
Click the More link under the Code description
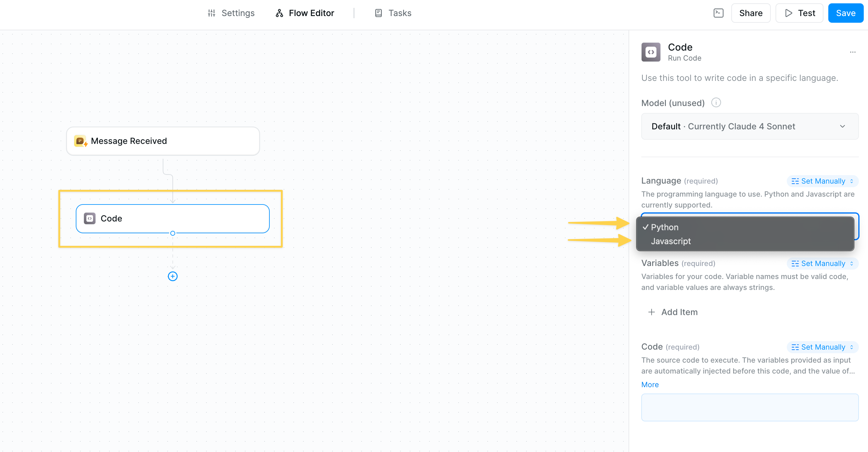[x=650, y=384]
